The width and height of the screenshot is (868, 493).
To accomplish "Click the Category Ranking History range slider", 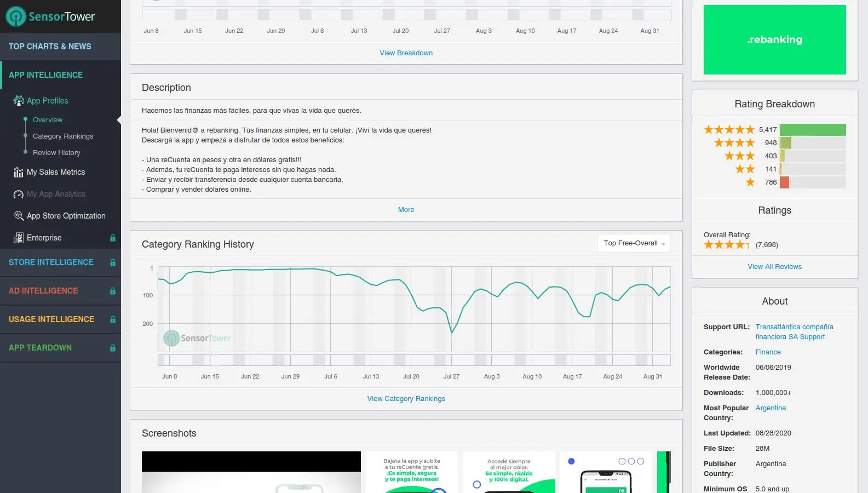I will click(414, 360).
